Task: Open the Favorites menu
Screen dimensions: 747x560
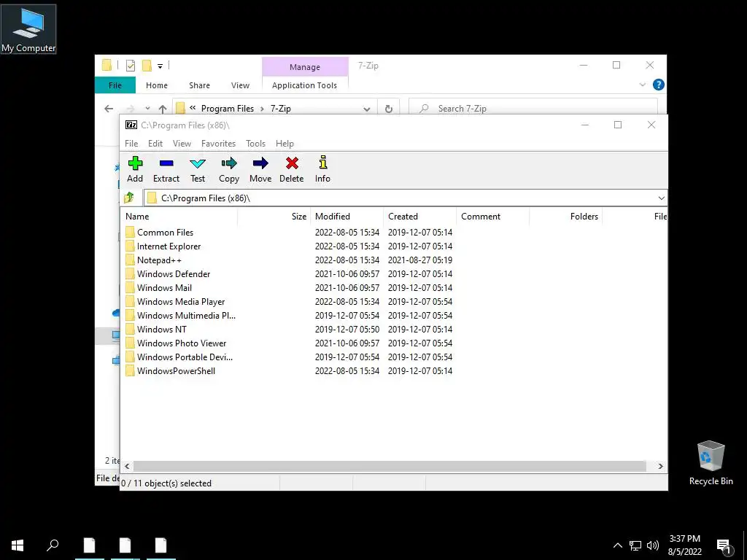Action: tap(219, 144)
